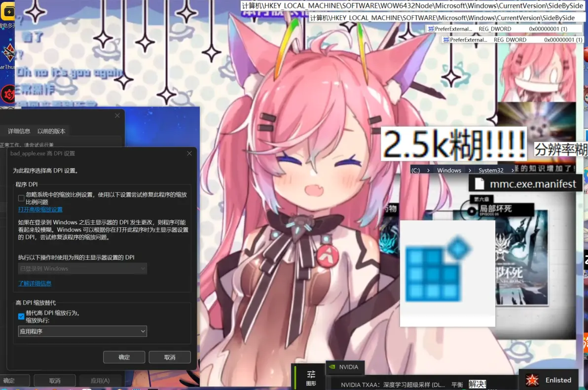The image size is (588, 390).
Task: Click 取消 in the DPI dialog
Action: coord(170,357)
